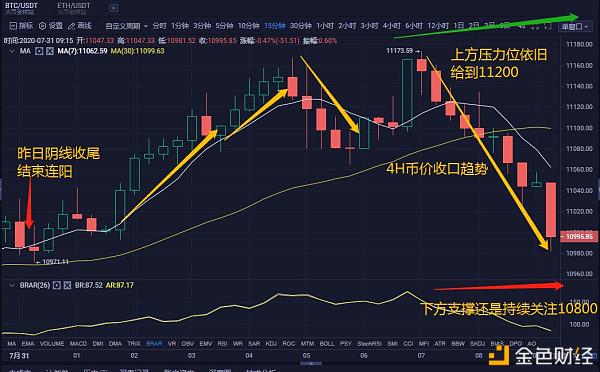Select the WR indicator
600x372 pixels.
tap(238, 344)
